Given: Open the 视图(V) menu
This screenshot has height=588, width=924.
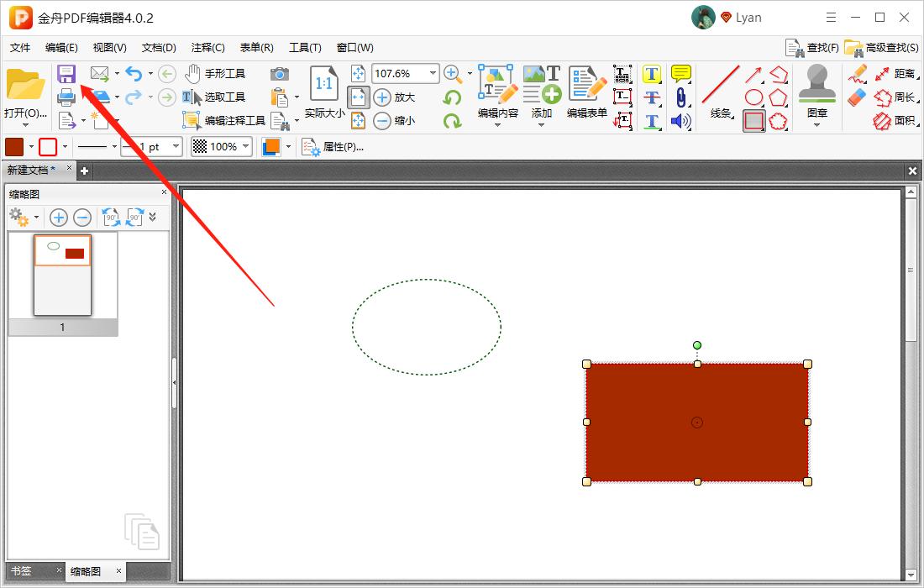Looking at the screenshot, I should pos(109,48).
